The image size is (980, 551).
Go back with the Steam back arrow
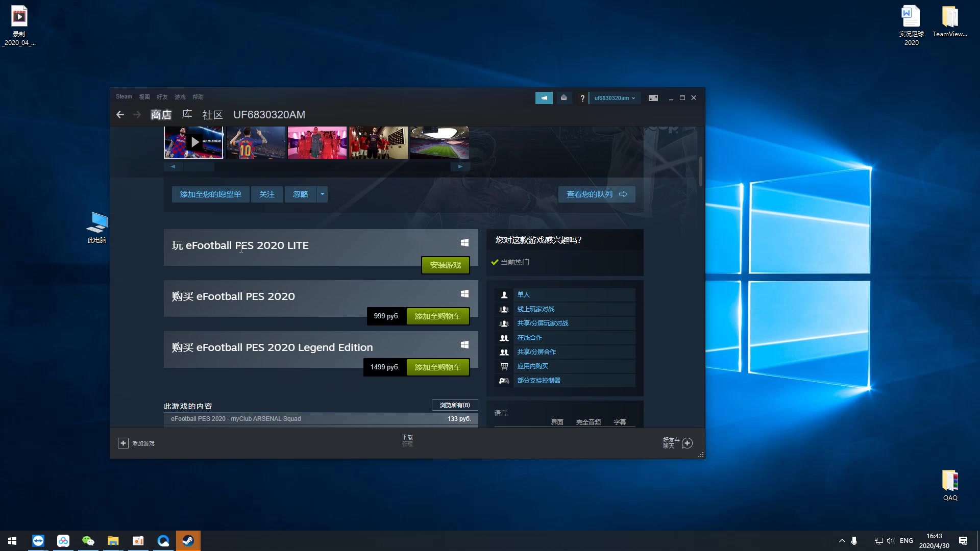(x=120, y=115)
